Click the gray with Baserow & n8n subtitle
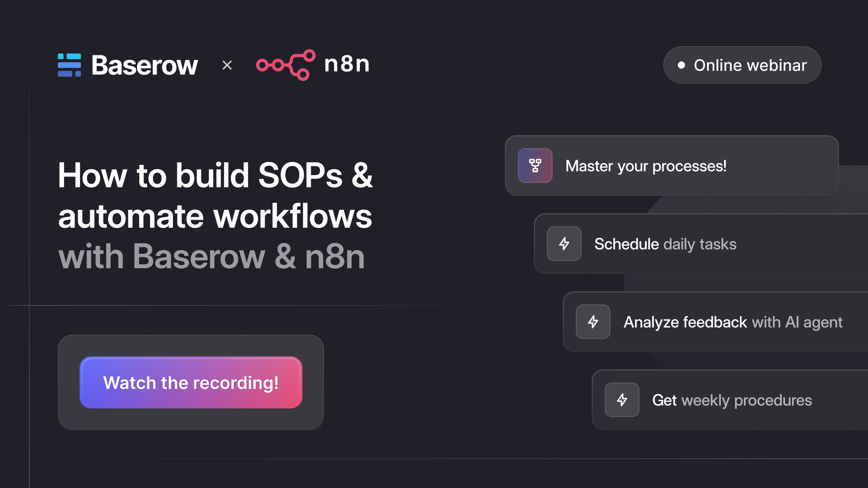The height and width of the screenshot is (488, 868). (x=212, y=257)
